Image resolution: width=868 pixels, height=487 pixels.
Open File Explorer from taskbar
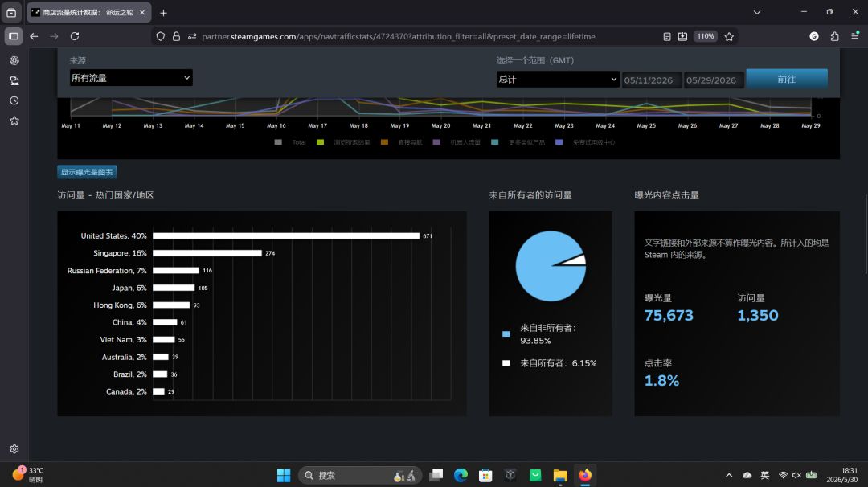560,475
